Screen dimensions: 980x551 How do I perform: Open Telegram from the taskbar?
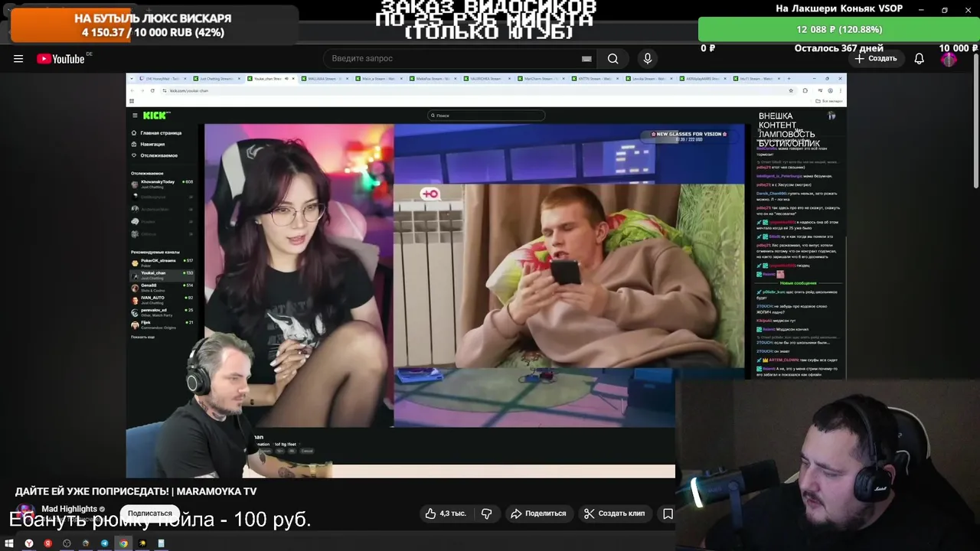pos(104,543)
